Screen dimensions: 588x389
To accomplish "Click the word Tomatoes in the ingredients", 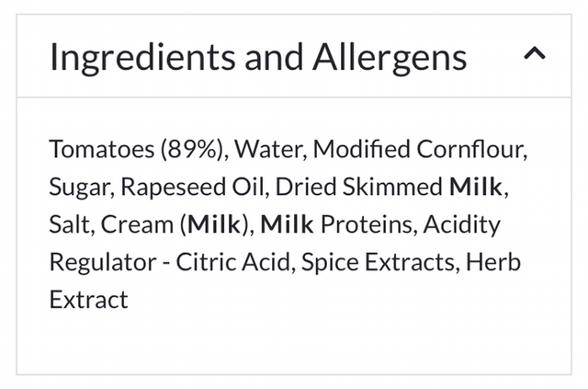I will point(100,149).
